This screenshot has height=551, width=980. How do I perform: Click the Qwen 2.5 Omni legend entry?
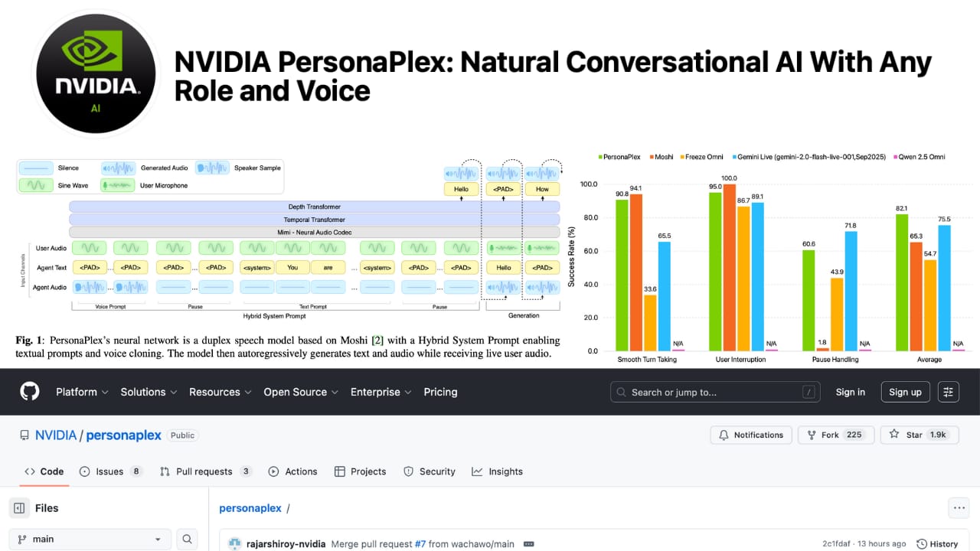pyautogui.click(x=919, y=157)
